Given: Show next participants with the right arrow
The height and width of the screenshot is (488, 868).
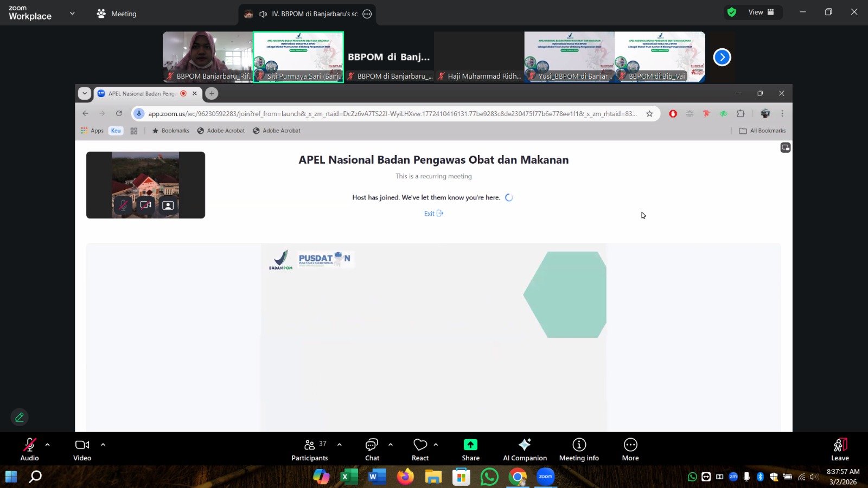Looking at the screenshot, I should [722, 57].
